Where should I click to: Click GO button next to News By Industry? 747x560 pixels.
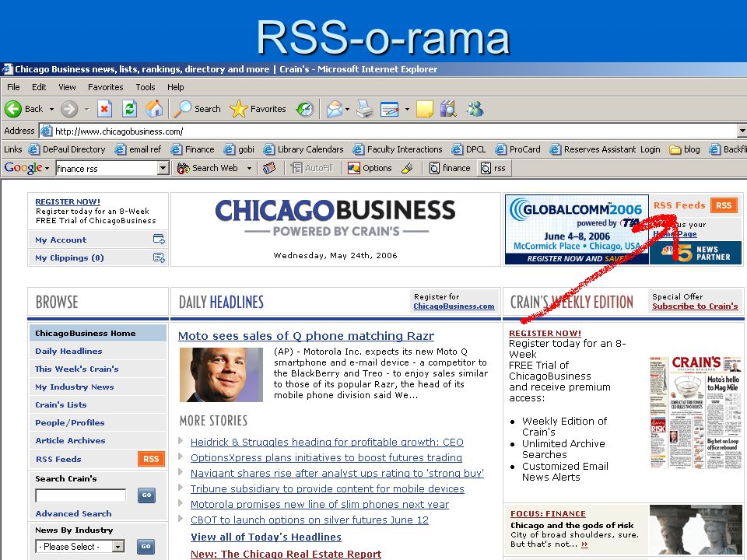pyautogui.click(x=146, y=546)
